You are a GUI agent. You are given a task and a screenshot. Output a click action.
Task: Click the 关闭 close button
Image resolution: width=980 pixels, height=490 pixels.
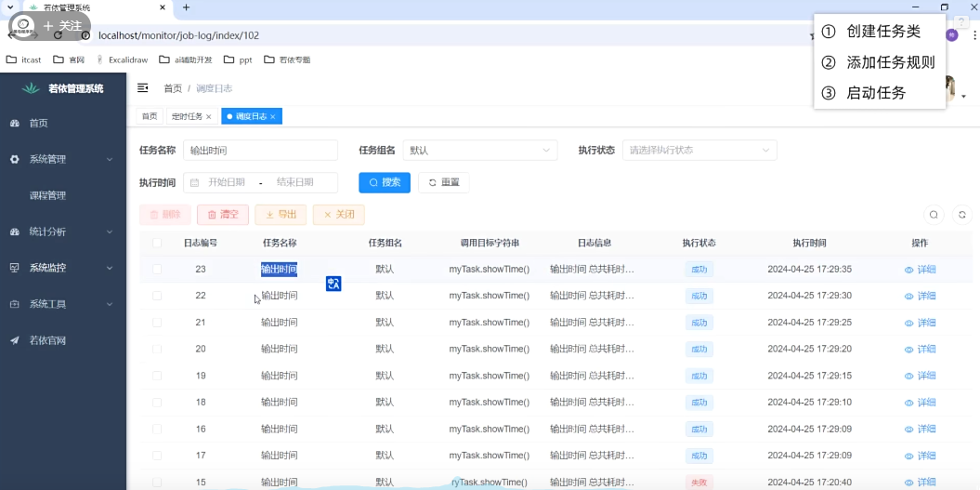pos(339,215)
